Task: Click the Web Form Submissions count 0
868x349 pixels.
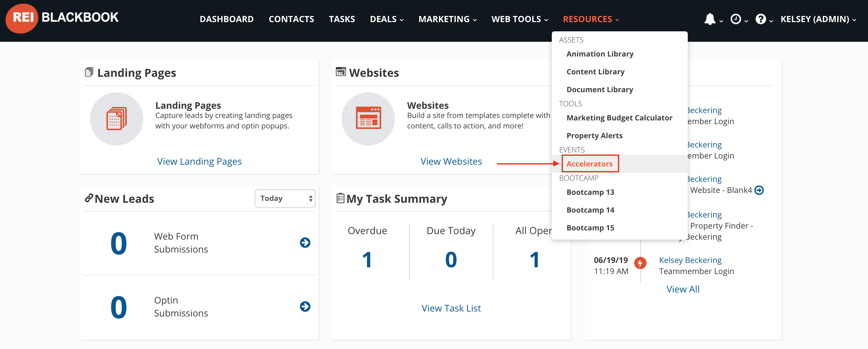Action: pyautogui.click(x=119, y=243)
